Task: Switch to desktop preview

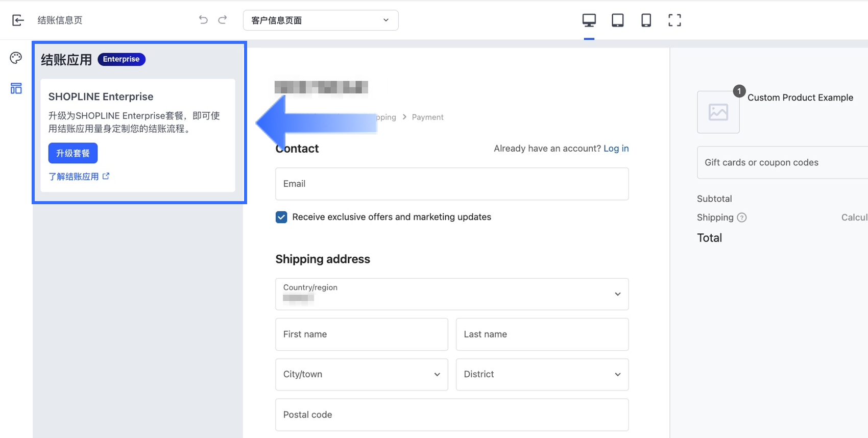Action: click(589, 20)
